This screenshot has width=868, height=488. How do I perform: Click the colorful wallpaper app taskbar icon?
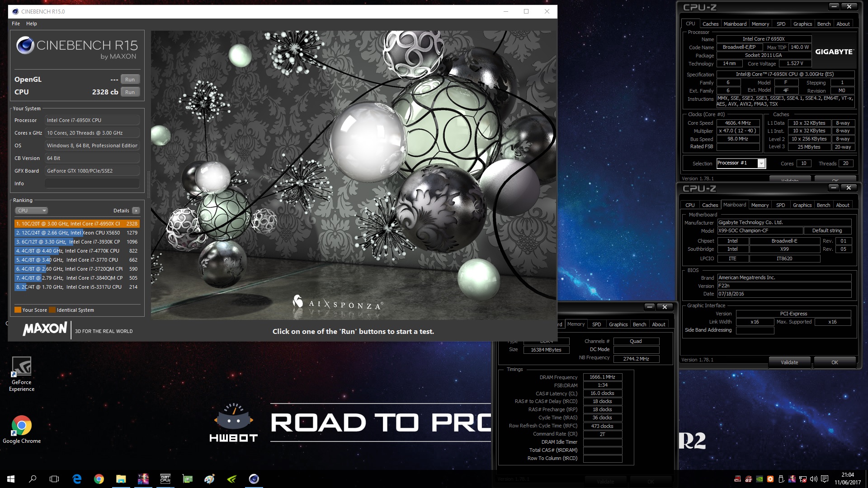coord(143,479)
